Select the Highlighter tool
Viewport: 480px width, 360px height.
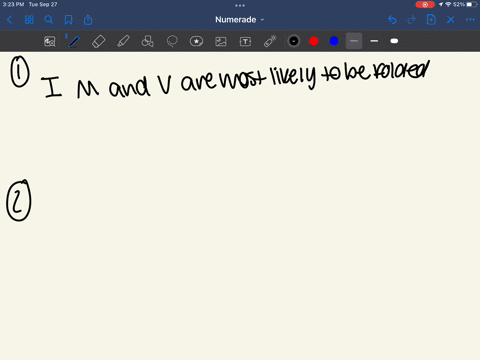(123, 41)
